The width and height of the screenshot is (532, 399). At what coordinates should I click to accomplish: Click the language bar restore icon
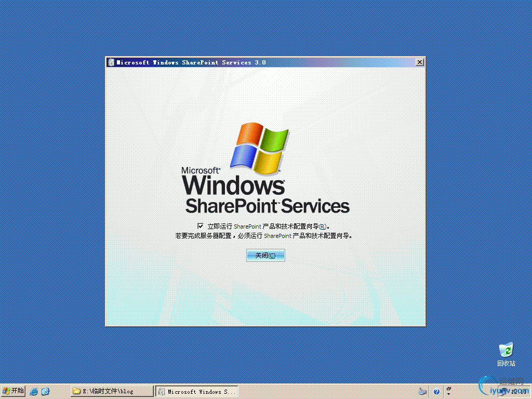pos(449,389)
